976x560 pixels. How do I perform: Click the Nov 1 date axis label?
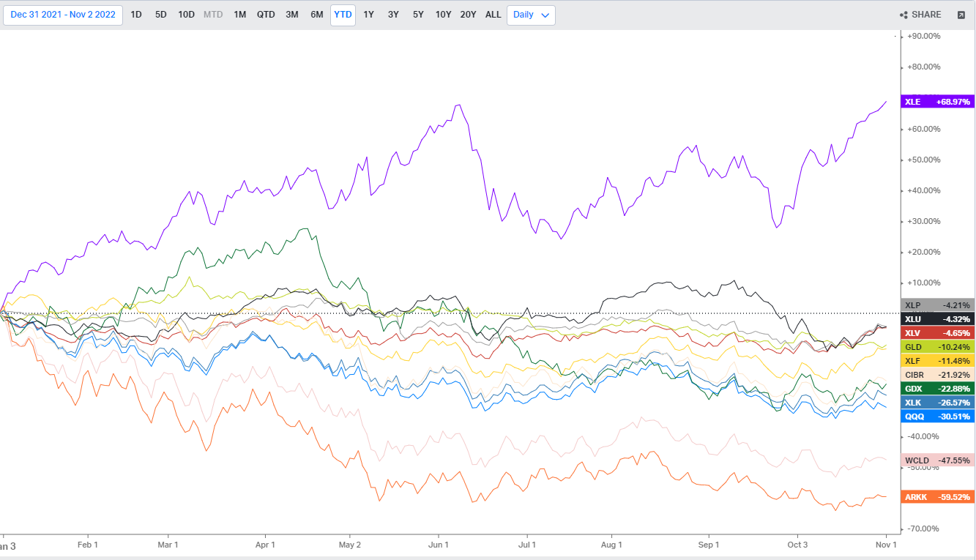point(886,545)
